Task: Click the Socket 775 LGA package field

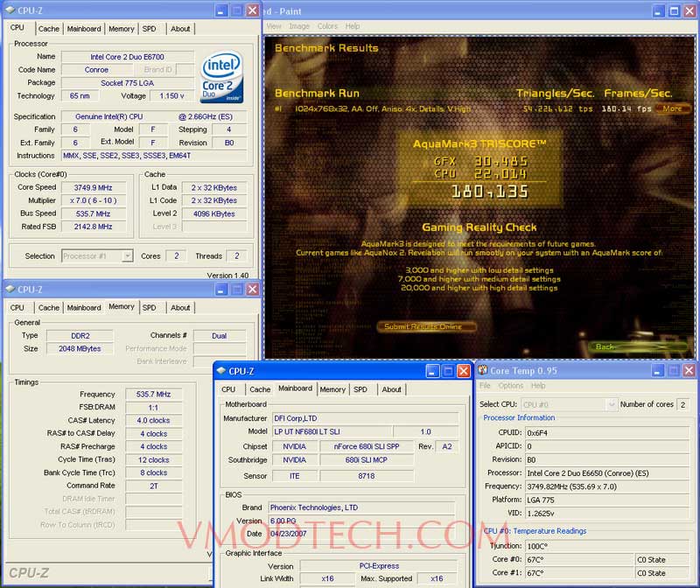Action: coord(127,83)
